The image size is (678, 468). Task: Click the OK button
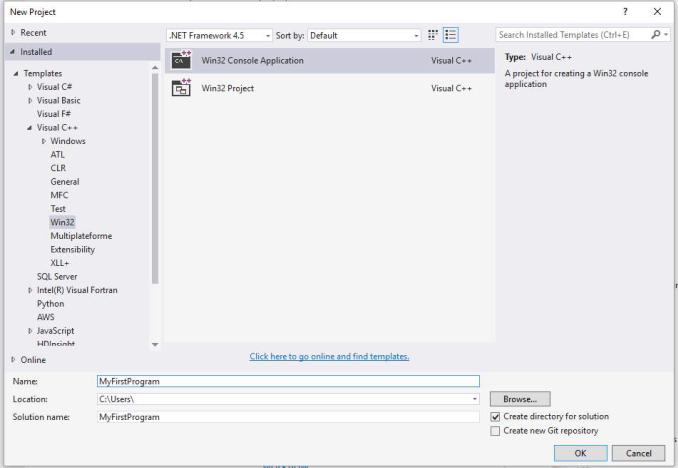click(580, 453)
